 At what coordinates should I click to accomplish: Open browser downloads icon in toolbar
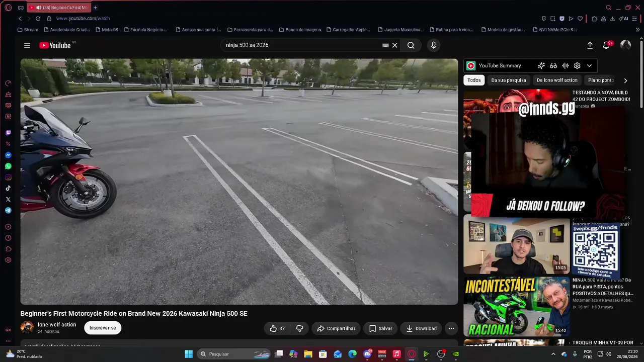point(612,19)
